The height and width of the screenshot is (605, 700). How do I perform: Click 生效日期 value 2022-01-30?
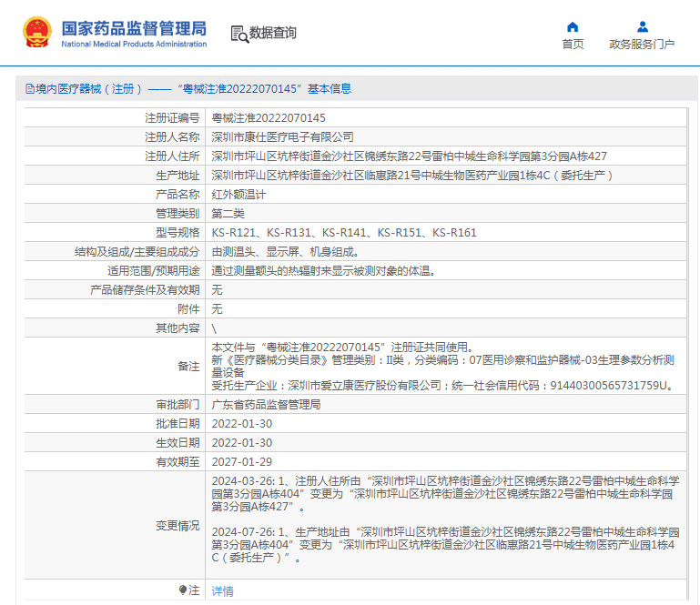pyautogui.click(x=241, y=443)
